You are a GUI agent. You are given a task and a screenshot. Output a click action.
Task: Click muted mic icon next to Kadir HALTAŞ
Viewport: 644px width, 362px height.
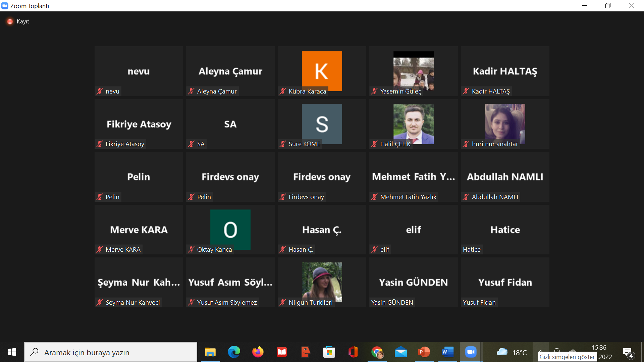[466, 91]
